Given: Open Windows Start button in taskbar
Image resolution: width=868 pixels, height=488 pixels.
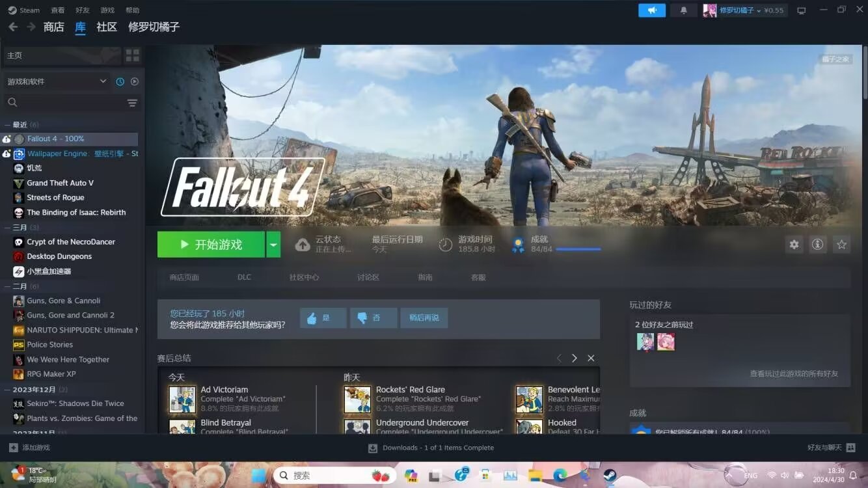Looking at the screenshot, I should coord(258,476).
